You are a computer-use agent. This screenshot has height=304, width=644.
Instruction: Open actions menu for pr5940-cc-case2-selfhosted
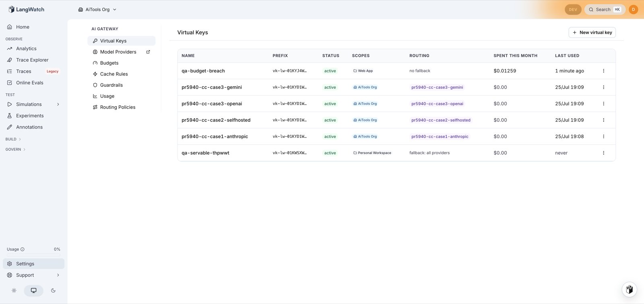coord(603,120)
